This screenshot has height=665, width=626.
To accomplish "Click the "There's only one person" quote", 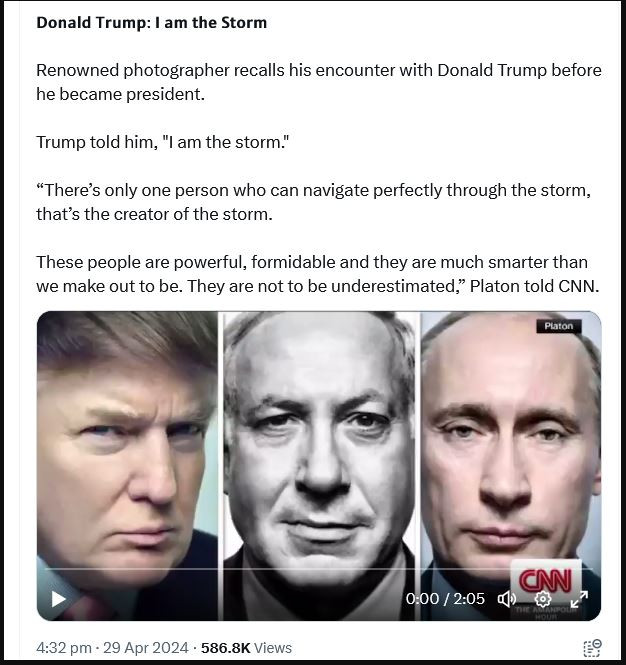I will coord(313,202).
